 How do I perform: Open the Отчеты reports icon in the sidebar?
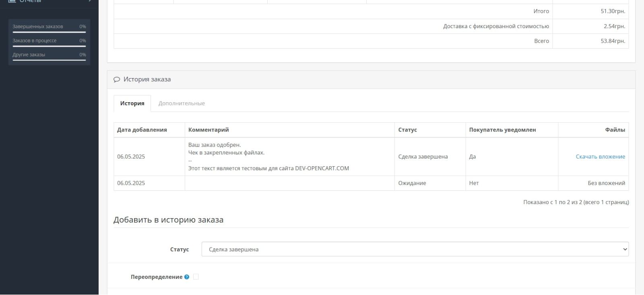[12, 1]
